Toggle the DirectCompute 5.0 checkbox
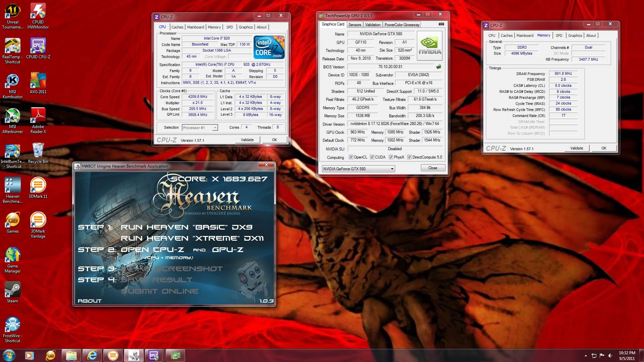This screenshot has height=362, width=644. 409,157
